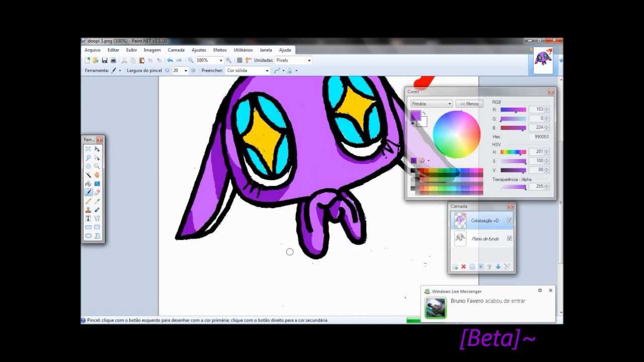Click the decrease brush width minus button
644x362 pixels.
[168, 71]
